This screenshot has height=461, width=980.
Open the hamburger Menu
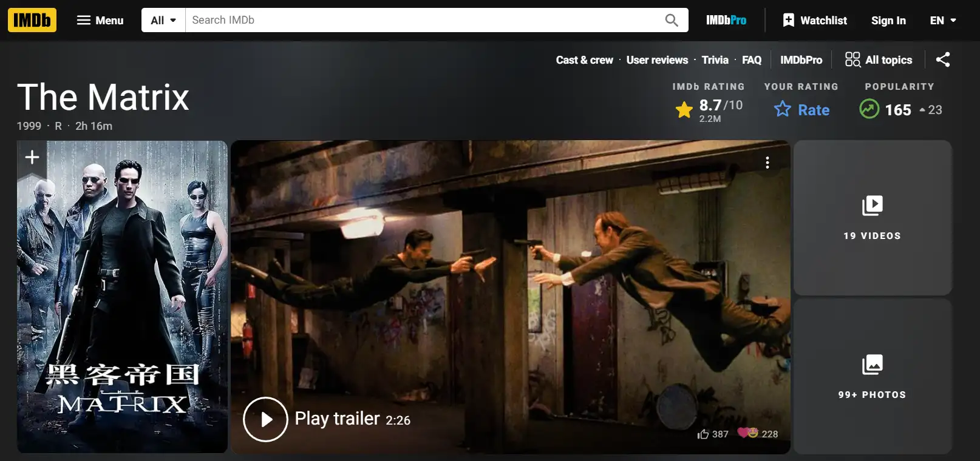(100, 20)
